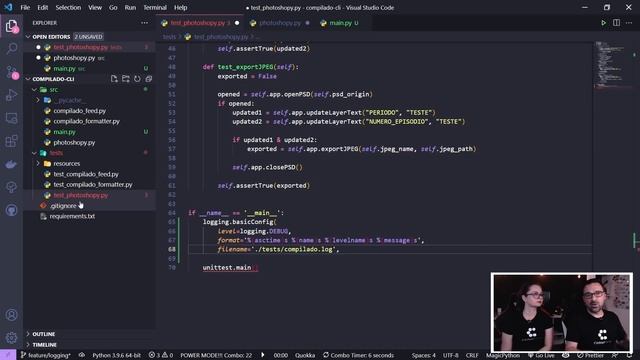640x360 pixels.
Task: Open the Accounts menu icon
Action: coord(11,315)
